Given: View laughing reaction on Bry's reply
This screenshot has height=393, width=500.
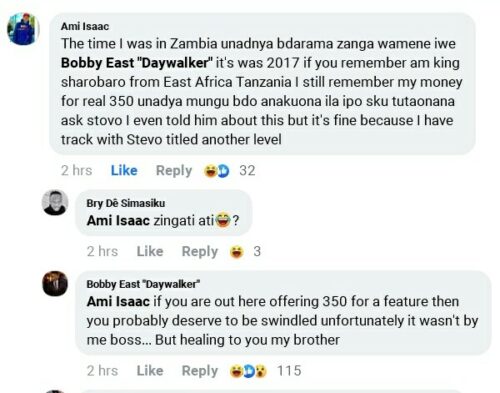Looking at the screenshot, I should click(236, 252).
